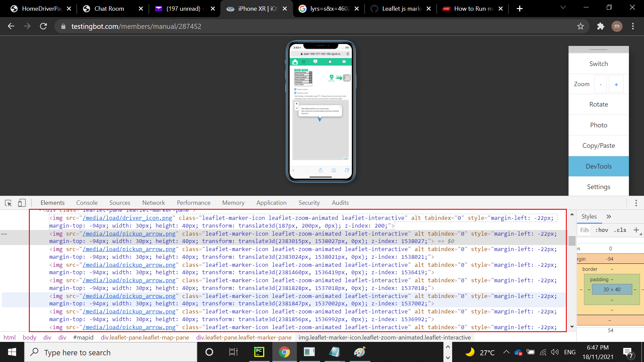The width and height of the screenshot is (644, 362).
Task: Open the browser tab search dropdown
Action: pyautogui.click(x=563, y=7)
